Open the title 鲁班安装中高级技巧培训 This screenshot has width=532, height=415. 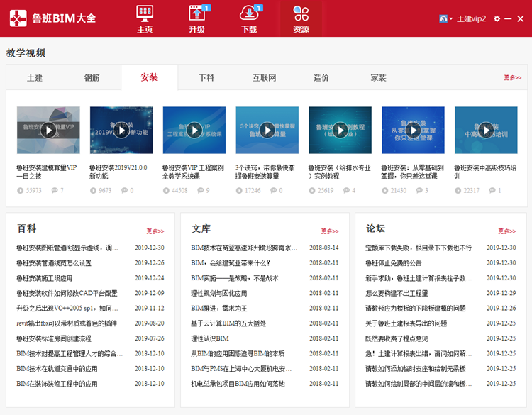(485, 172)
